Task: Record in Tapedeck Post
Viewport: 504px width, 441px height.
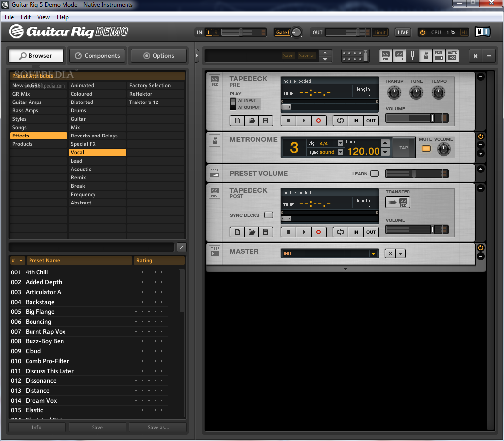Action: (318, 232)
